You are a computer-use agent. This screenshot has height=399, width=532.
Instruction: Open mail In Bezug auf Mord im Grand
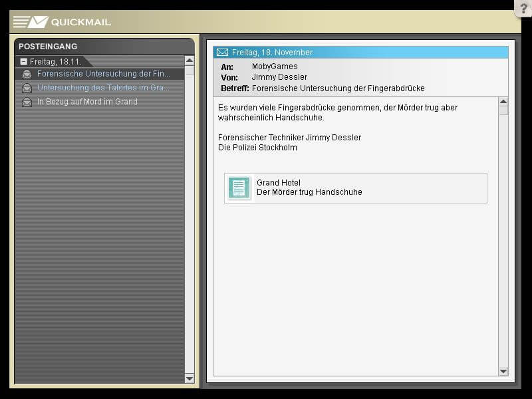(x=100, y=102)
